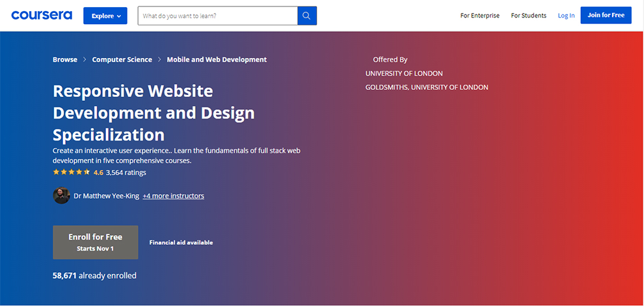This screenshot has width=644, height=306.
Task: Open Financial aid available link
Action: tap(181, 243)
